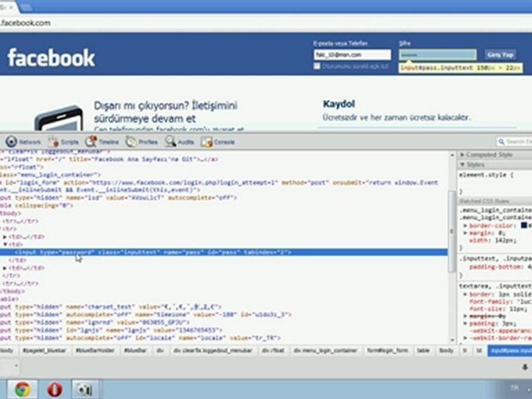Expand the border-color CSS property
The height and width of the screenshot is (399, 532).
(465, 226)
